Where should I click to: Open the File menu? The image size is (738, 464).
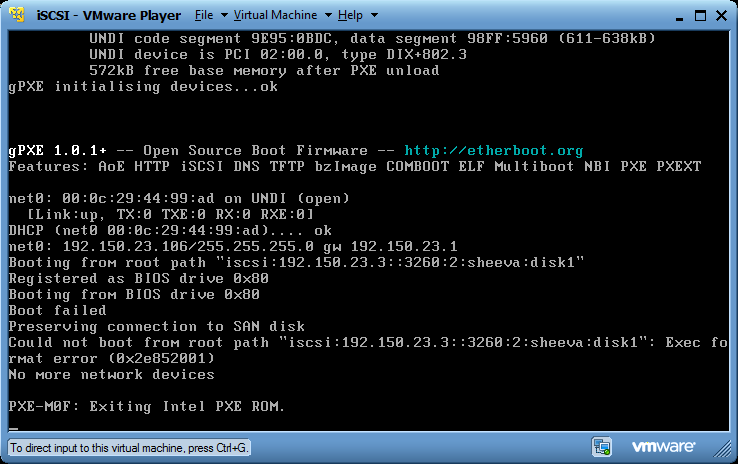pos(204,15)
